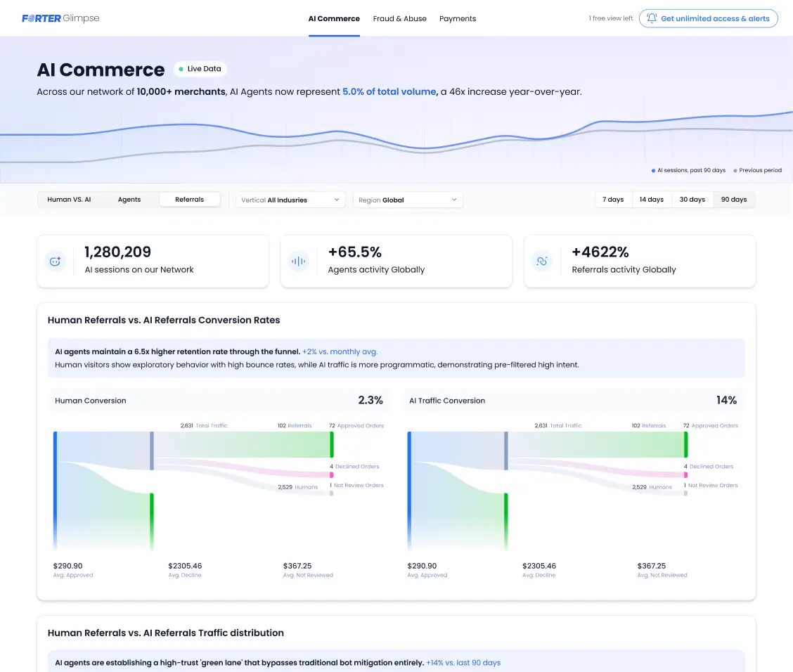
Task: Click the 5.0% of total volume link
Action: tap(389, 91)
